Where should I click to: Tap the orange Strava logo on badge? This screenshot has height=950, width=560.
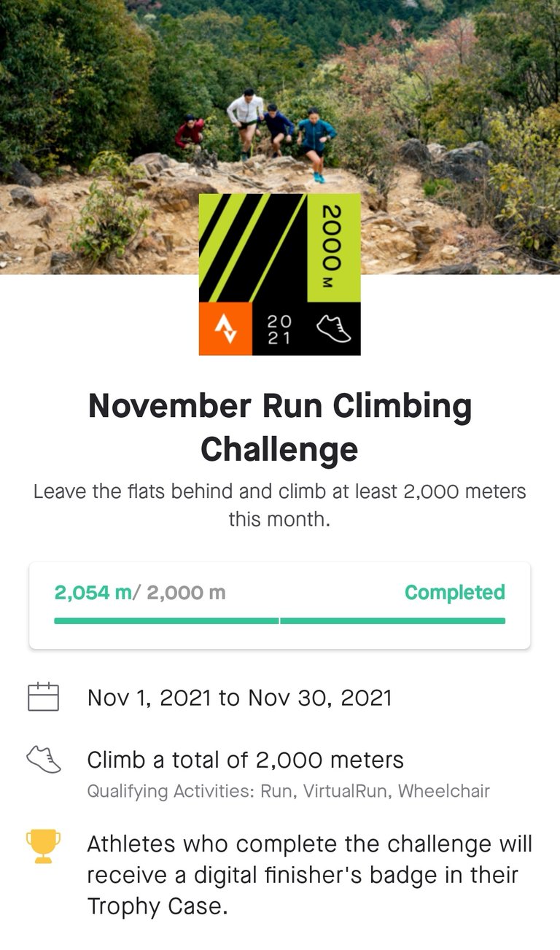225,329
